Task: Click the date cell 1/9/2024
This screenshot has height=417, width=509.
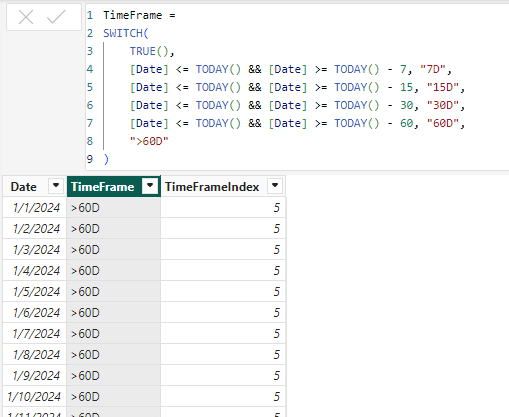Action: point(35,376)
